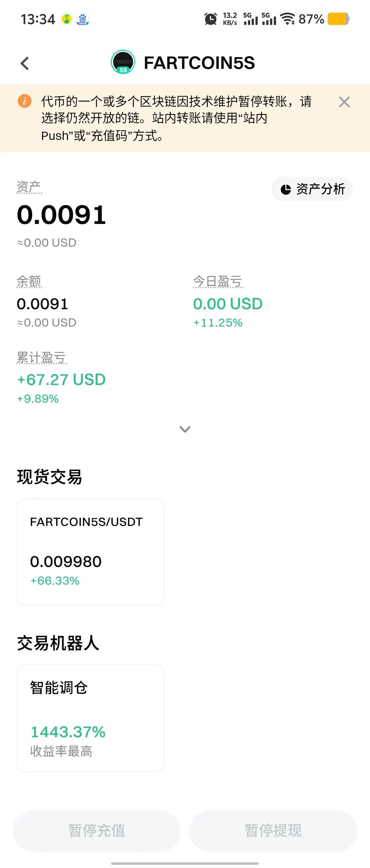Go back using the left arrow

tap(25, 63)
